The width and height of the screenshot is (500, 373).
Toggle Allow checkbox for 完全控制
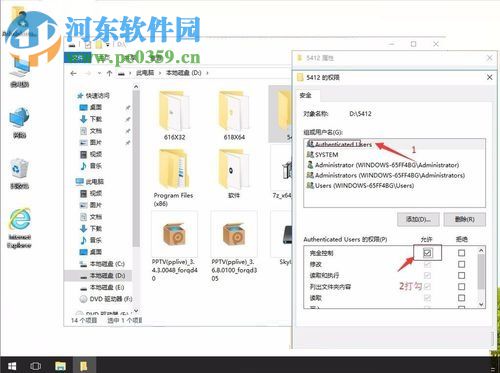point(428,253)
